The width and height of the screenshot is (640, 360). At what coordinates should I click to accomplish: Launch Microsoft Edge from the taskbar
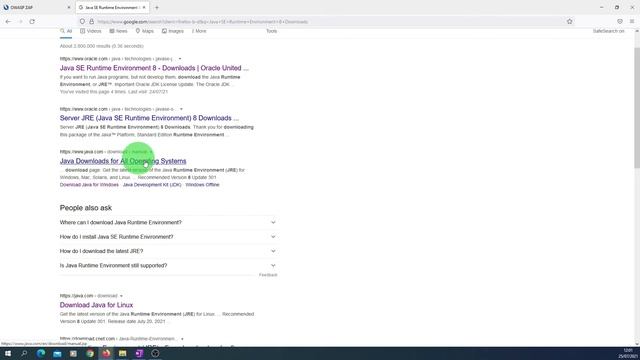click(x=41, y=353)
